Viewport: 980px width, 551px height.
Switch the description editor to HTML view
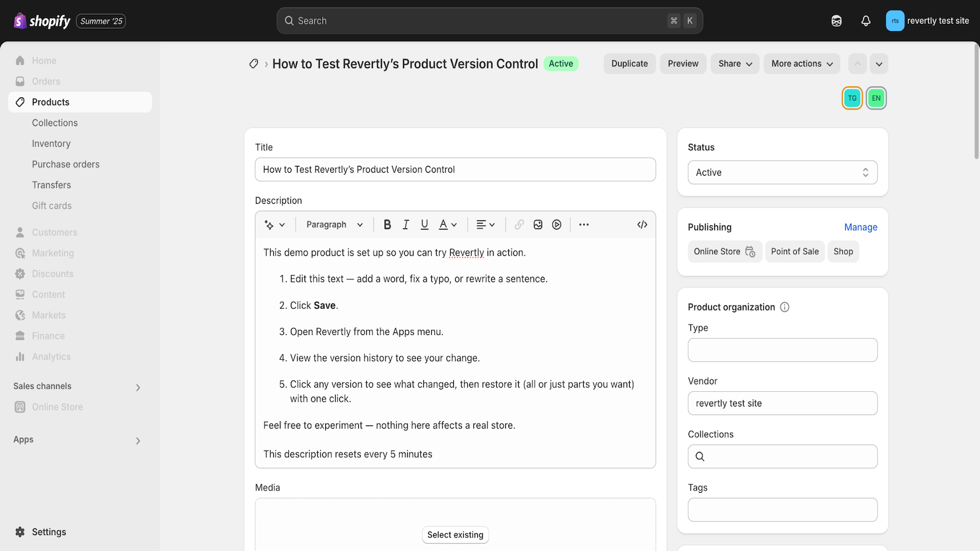(641, 224)
